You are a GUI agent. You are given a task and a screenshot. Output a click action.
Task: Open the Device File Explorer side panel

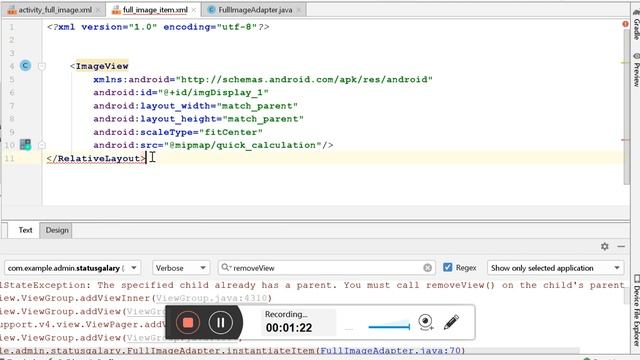(x=636, y=310)
